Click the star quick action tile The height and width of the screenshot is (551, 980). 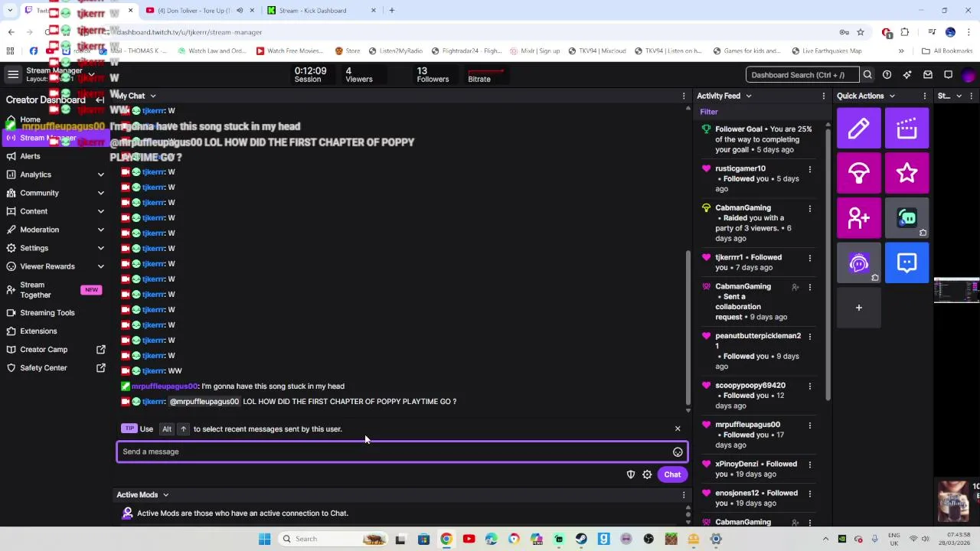(x=906, y=173)
